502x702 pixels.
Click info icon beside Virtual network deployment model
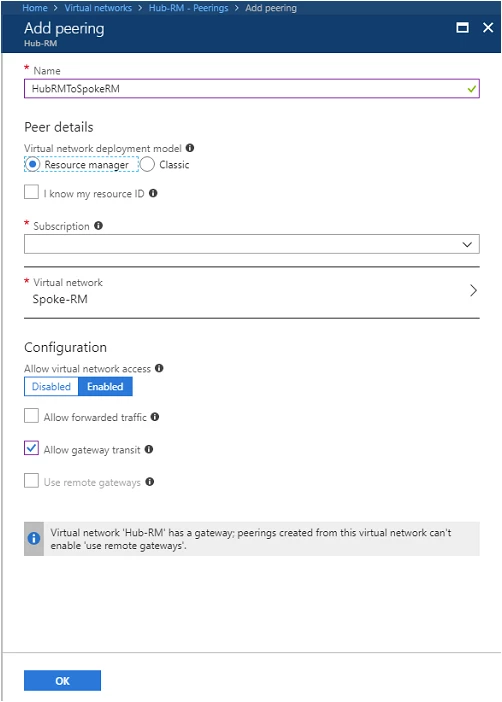point(190,148)
